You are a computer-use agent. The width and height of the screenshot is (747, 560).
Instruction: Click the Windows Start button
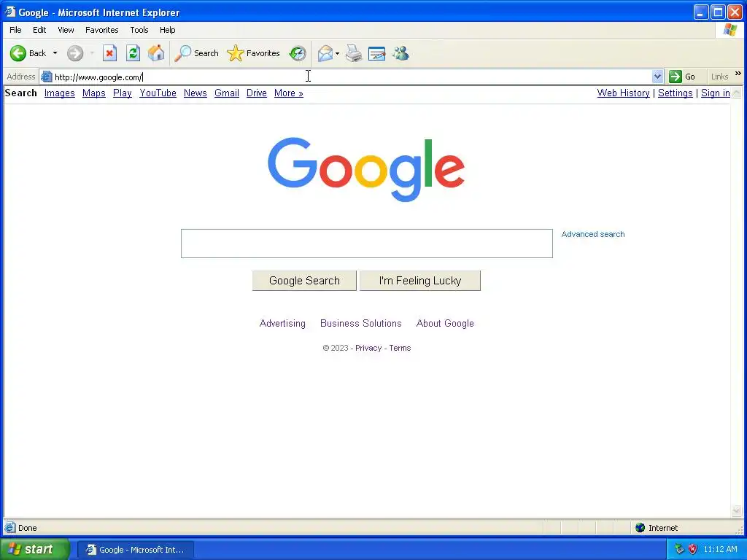34,549
